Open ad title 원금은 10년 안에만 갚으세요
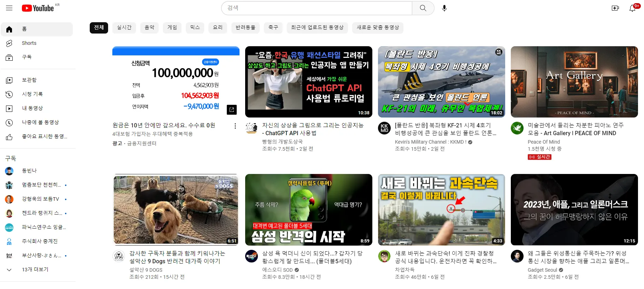The image size is (644, 289). [x=164, y=125]
